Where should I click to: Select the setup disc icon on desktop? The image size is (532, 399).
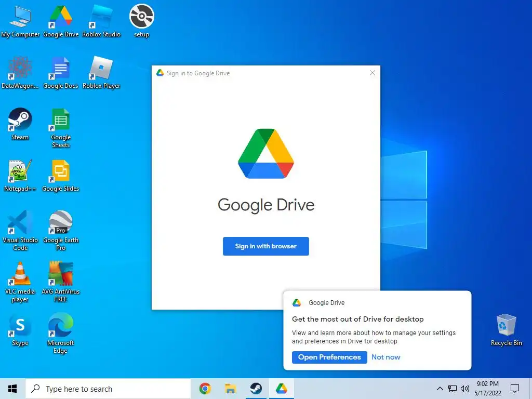141,21
